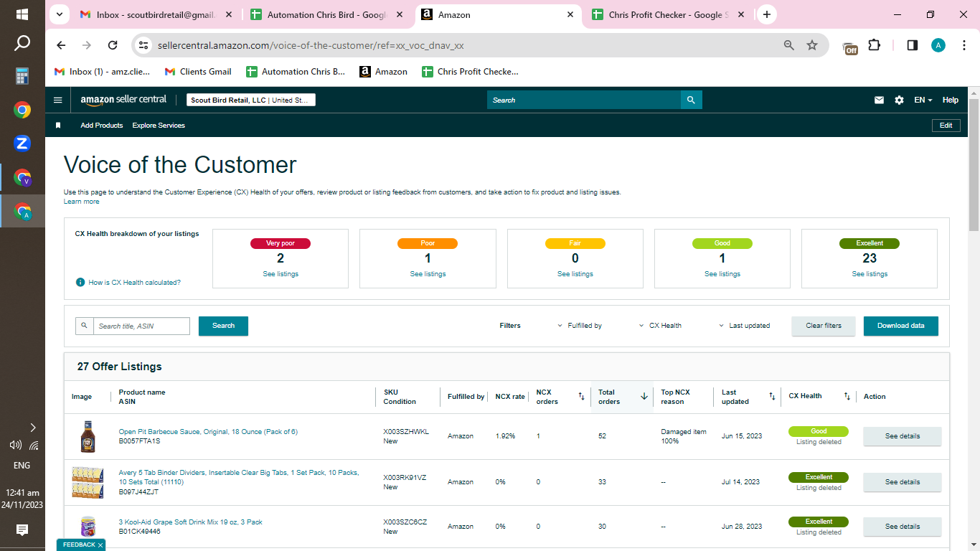The height and width of the screenshot is (551, 980).
Task: Click Learn more link
Action: coord(82,202)
